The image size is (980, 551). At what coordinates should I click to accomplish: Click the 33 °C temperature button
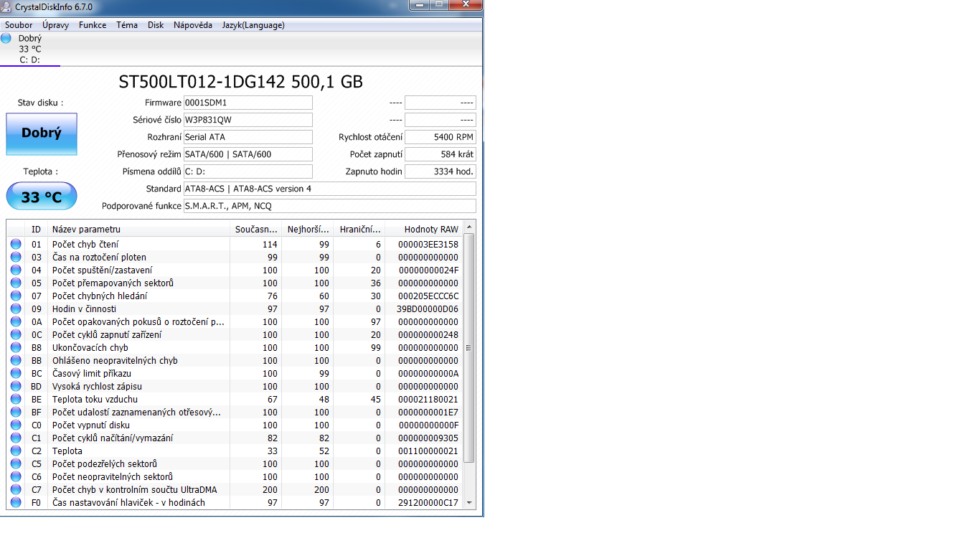pyautogui.click(x=42, y=197)
